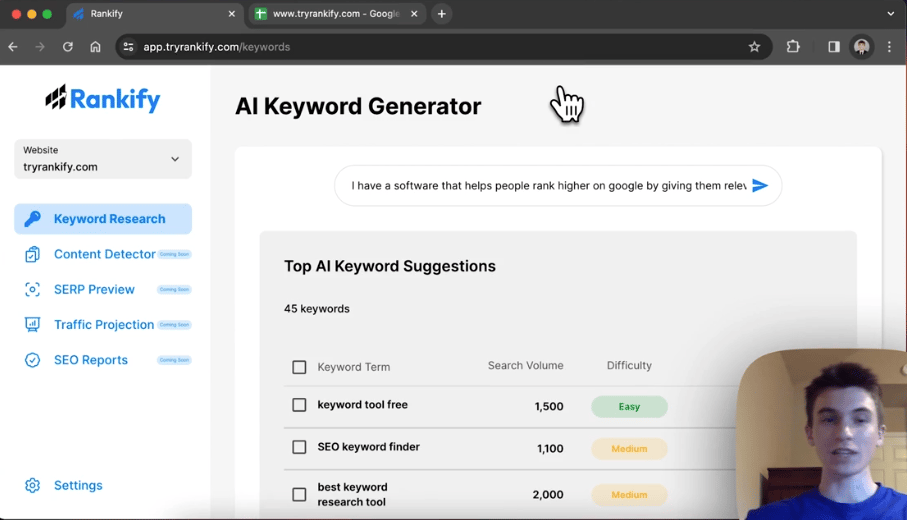Close the www.tryrankify.com Google tab
This screenshot has width=907, height=520.
click(414, 14)
